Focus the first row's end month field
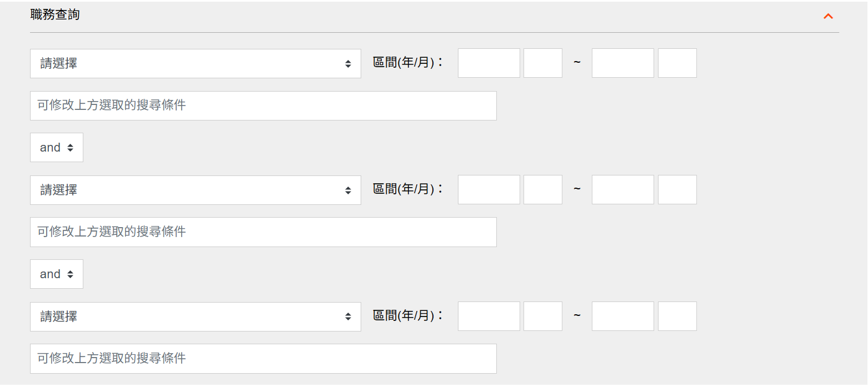 pyautogui.click(x=677, y=63)
